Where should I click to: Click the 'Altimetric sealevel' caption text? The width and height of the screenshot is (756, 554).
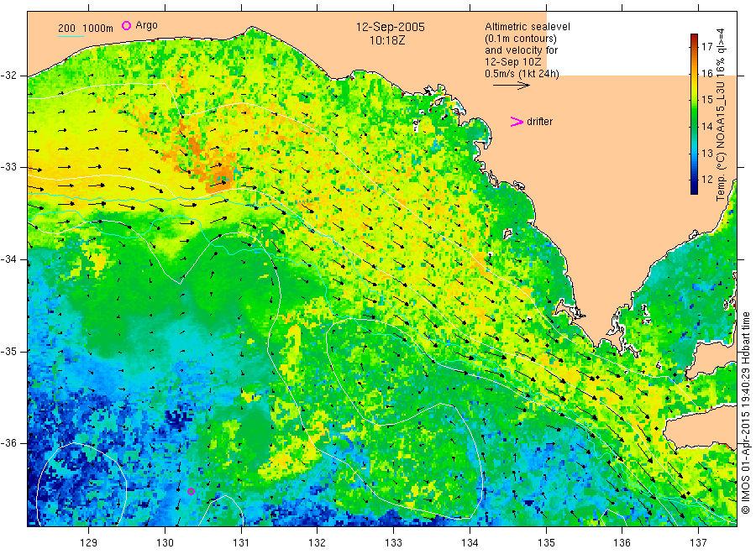[527, 27]
